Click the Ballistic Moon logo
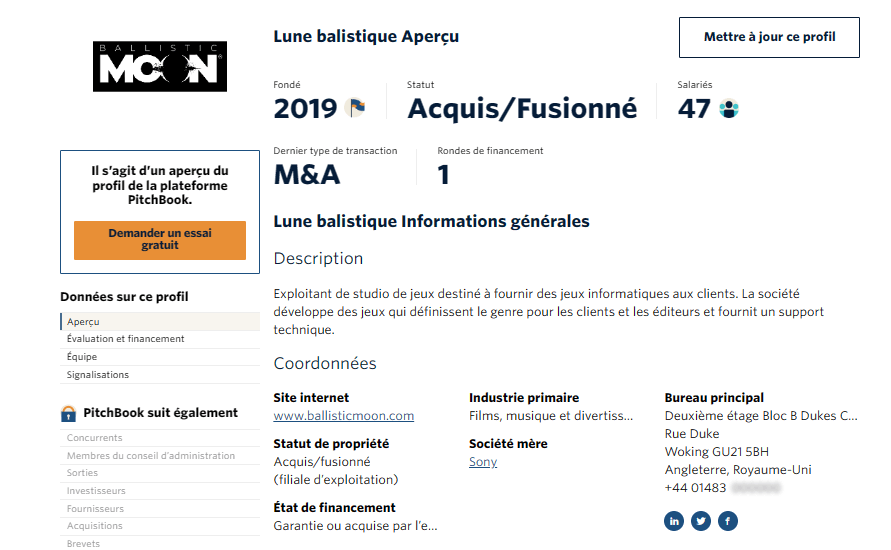This screenshot has height=550, width=891. tap(160, 67)
